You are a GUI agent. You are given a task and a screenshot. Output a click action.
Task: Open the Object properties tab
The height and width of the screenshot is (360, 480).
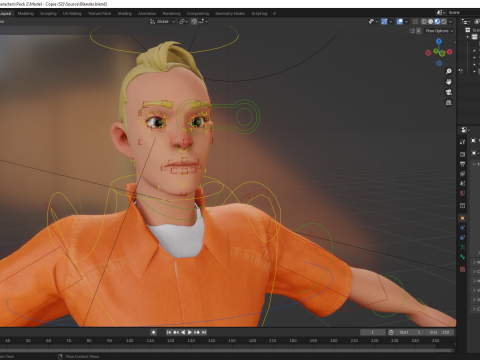462,218
